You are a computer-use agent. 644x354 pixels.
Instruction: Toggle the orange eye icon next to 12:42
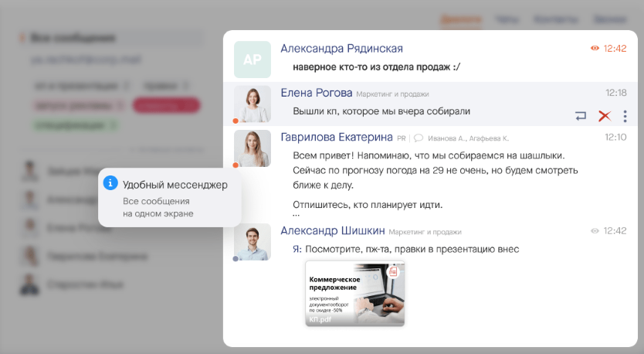click(x=595, y=48)
